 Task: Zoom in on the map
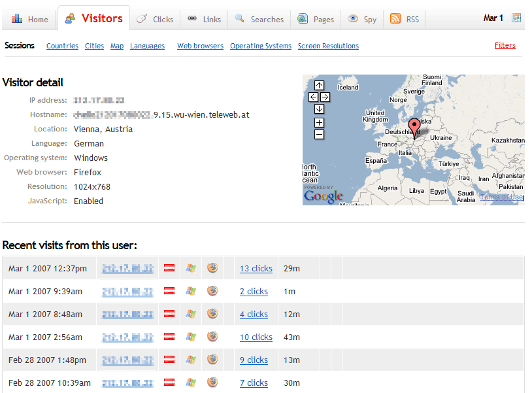click(319, 122)
